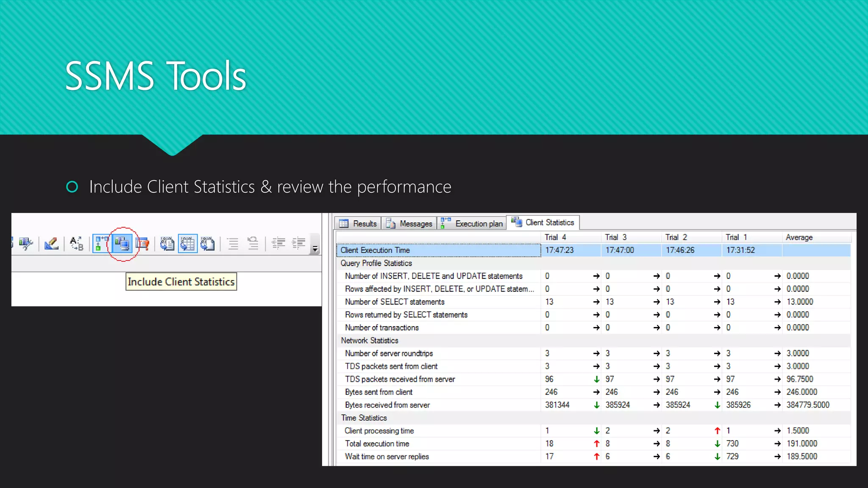Click the page icon on Messages tab
The width and height of the screenshot is (868, 488).
pyautogui.click(x=391, y=223)
